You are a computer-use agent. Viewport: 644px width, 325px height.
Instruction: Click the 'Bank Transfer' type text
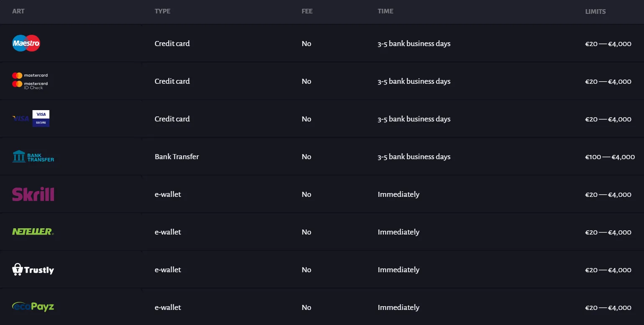tap(177, 157)
